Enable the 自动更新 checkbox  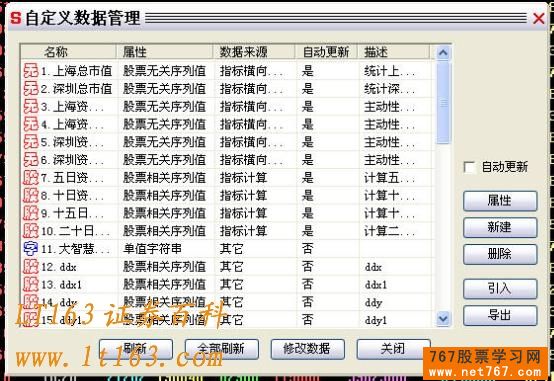[470, 167]
